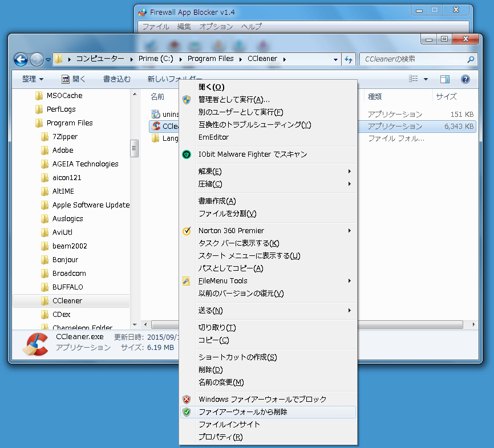This screenshot has width=494, height=448.
Task: Toggle the preview pane icon
Action: [445, 79]
